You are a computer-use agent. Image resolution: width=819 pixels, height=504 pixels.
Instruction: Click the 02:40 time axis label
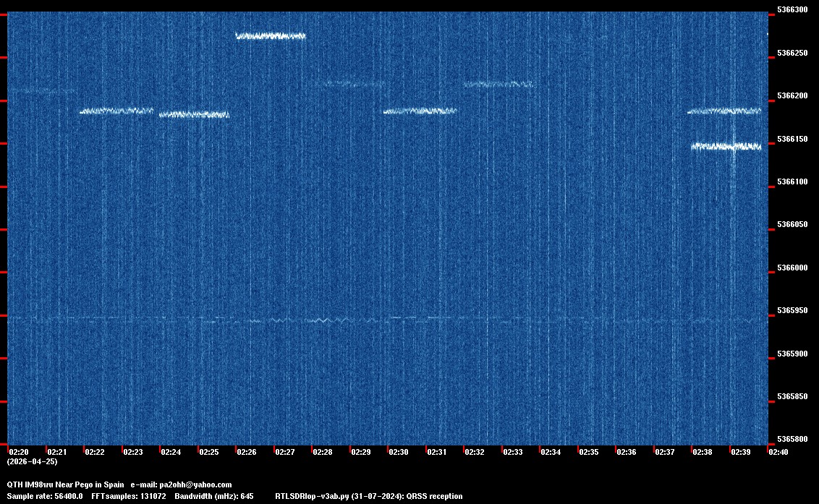[x=778, y=452]
